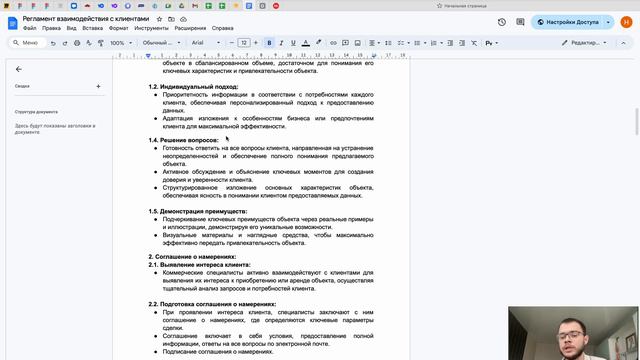Click the font size input box

coord(244,43)
